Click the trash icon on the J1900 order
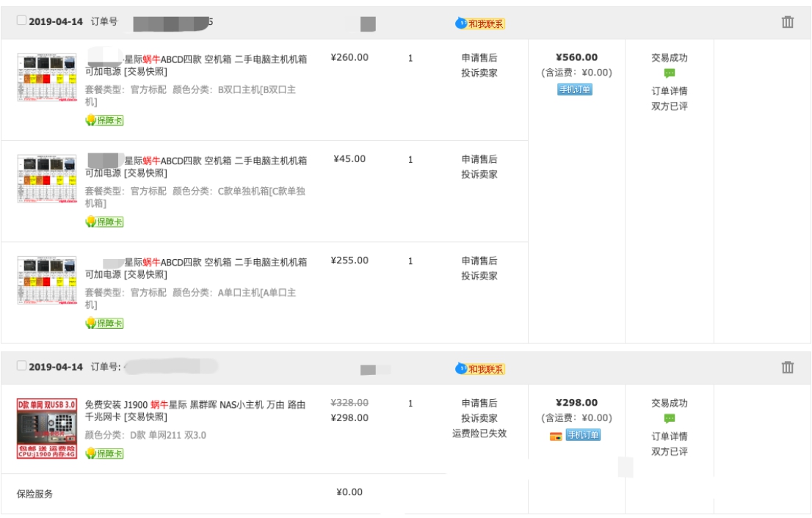 pyautogui.click(x=786, y=367)
